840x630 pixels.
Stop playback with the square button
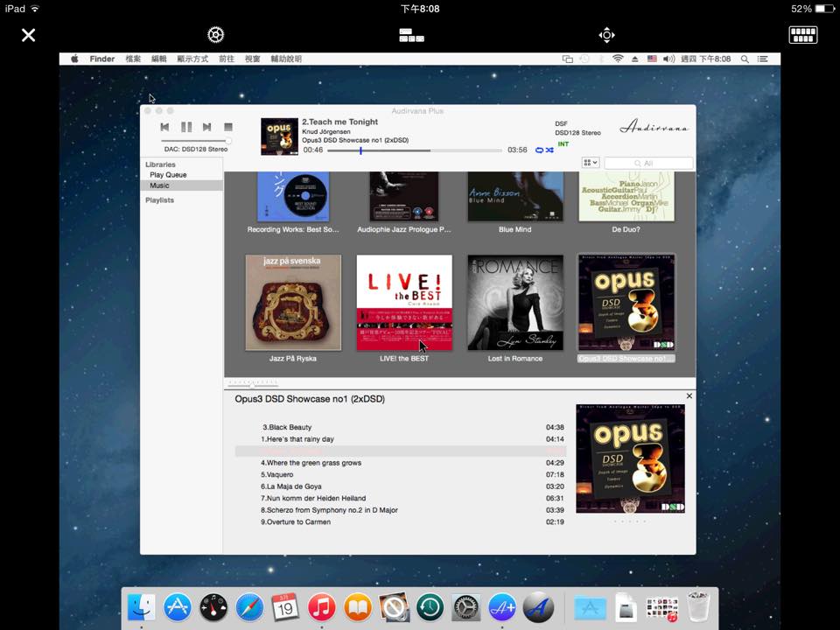[x=228, y=127]
